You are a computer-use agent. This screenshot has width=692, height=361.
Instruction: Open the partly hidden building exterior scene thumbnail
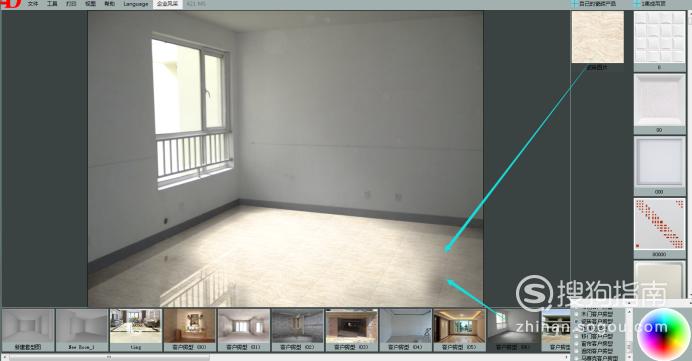[556, 330]
